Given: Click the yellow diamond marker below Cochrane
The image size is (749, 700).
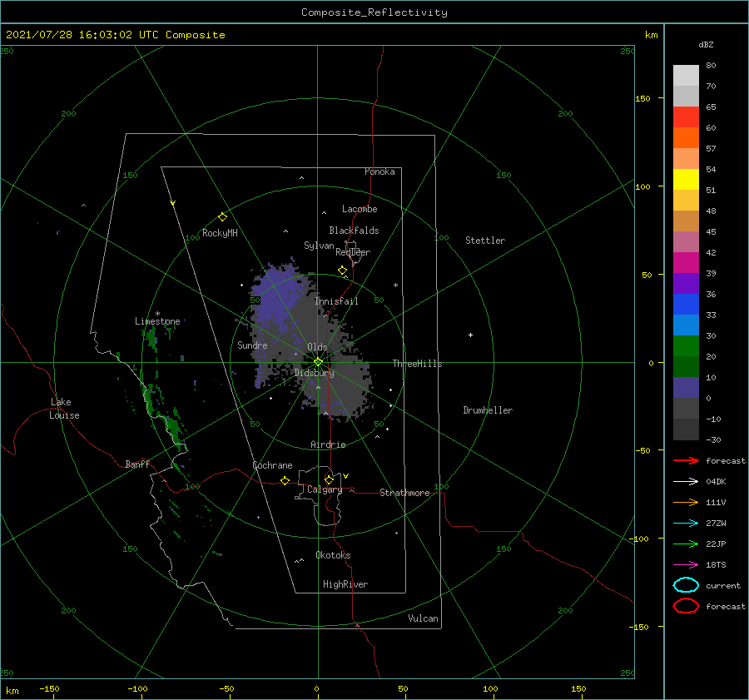Looking at the screenshot, I should point(285,480).
